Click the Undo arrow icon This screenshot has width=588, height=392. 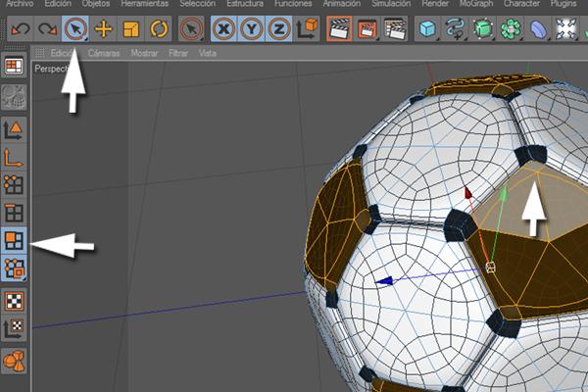point(21,28)
